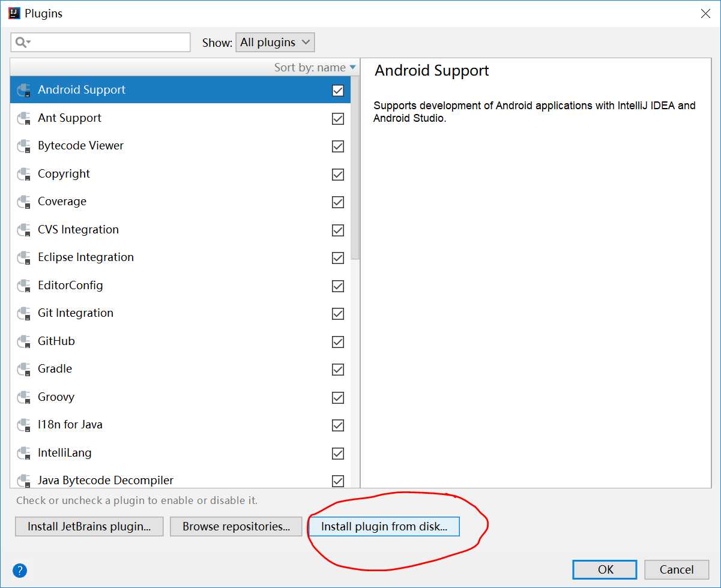This screenshot has width=721, height=588.
Task: Click the Ant Support plugin icon
Action: click(24, 118)
